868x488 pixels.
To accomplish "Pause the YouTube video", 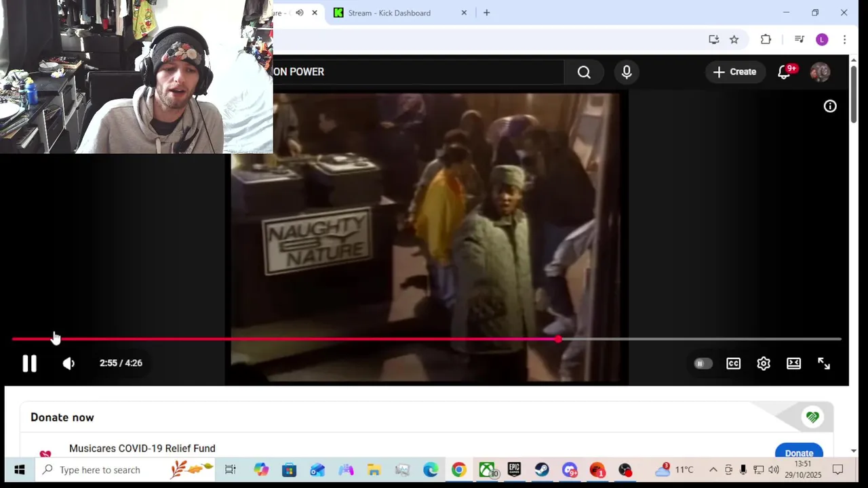I will click(x=29, y=363).
